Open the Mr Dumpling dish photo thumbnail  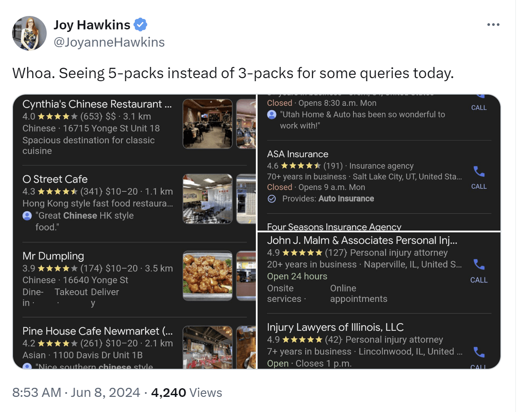207,275
